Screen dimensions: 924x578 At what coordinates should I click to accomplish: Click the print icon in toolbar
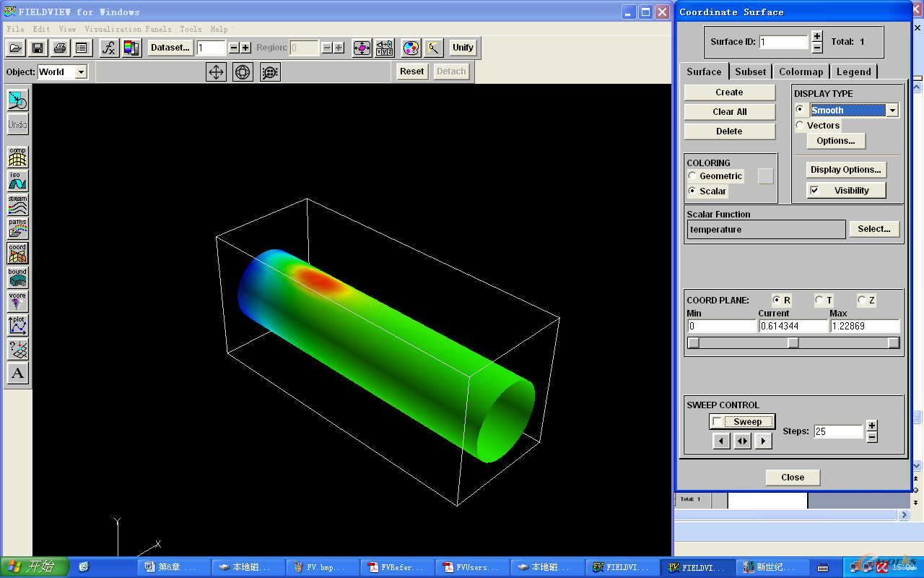coord(60,48)
